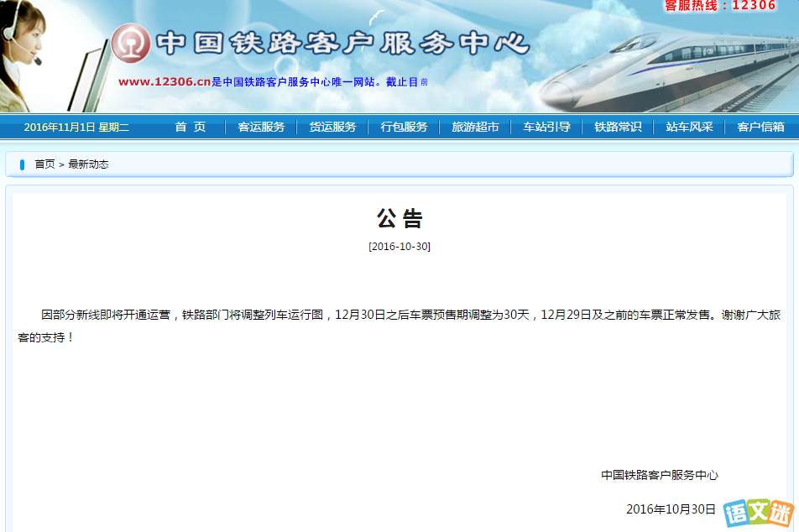Open the 旅游超市 menu
Viewport: 799px width, 532px height.
pyautogui.click(x=475, y=128)
